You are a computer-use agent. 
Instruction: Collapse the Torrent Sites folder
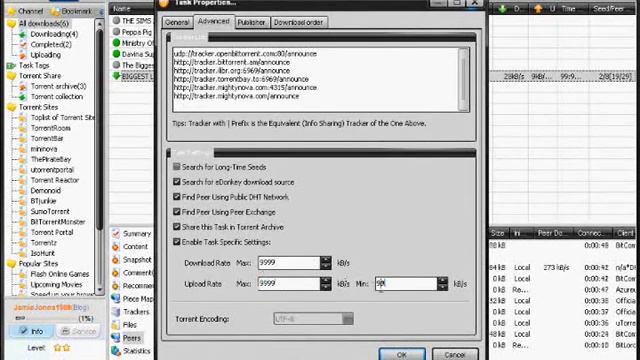click(11, 107)
